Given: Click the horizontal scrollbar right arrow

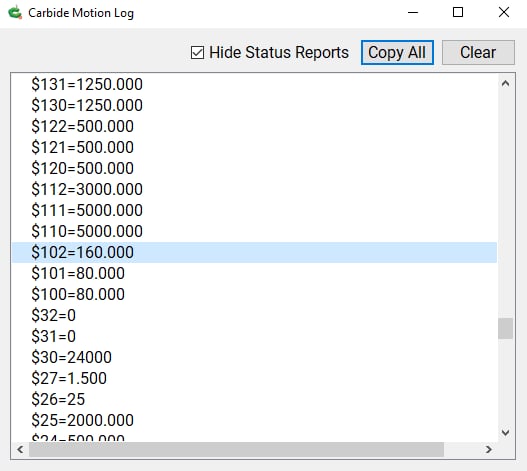Looking at the screenshot, I should pos(489,449).
